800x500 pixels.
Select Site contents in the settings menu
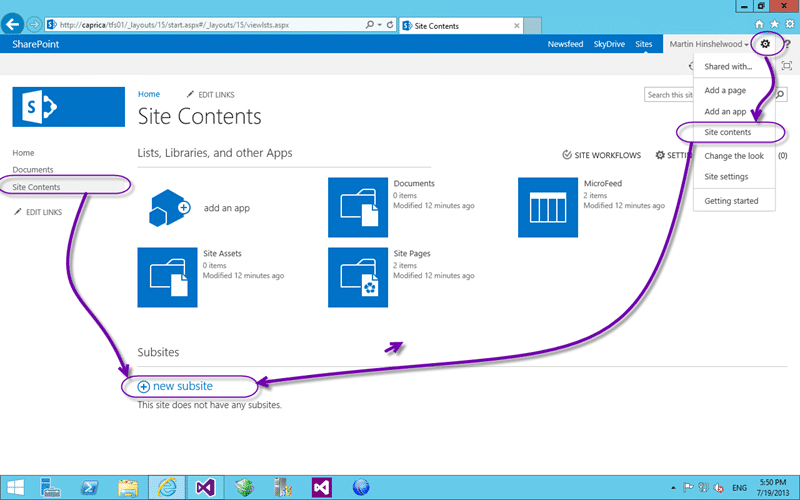[x=728, y=132]
